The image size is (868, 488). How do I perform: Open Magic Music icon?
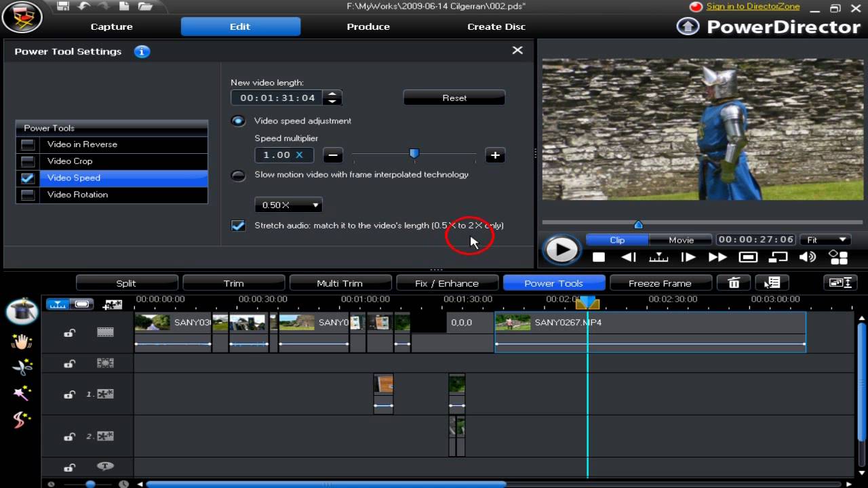coord(22,420)
